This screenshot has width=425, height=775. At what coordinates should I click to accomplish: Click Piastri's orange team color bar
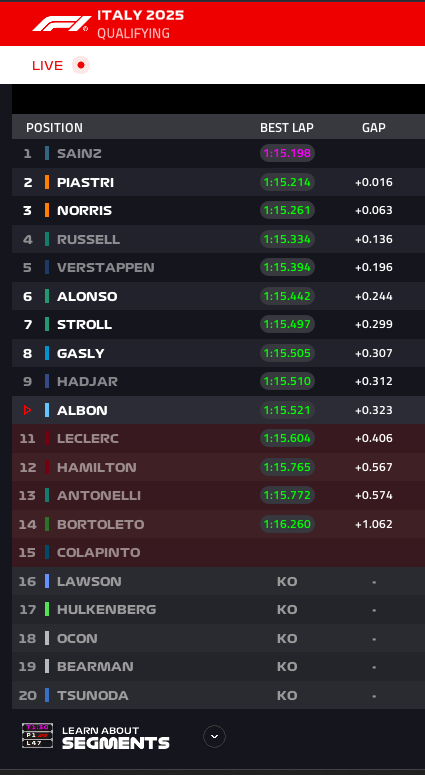47,182
